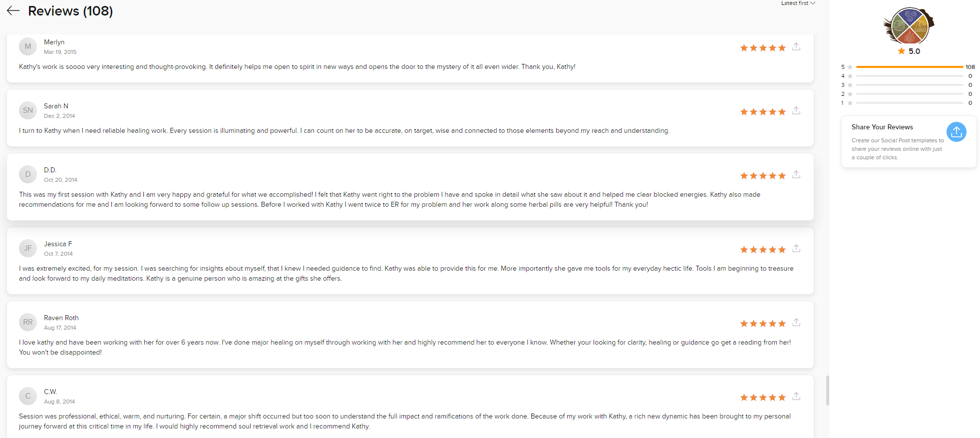The height and width of the screenshot is (438, 980).
Task: Click reviewer name Jessica F
Action: 58,244
